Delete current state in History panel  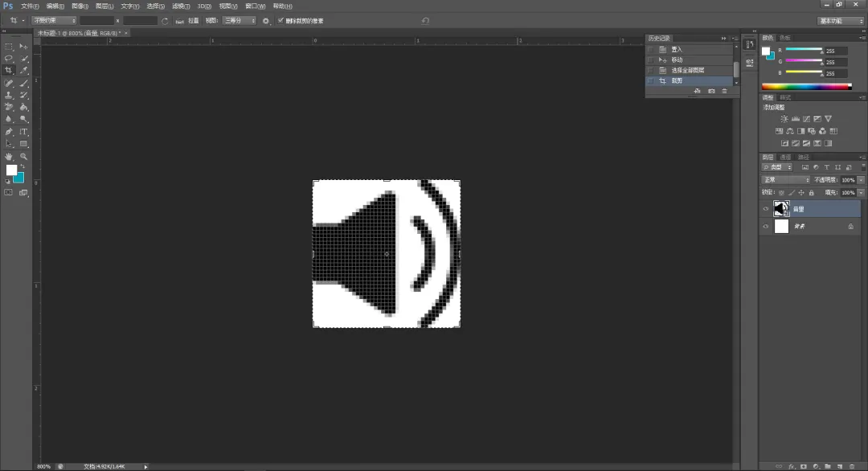(725, 92)
